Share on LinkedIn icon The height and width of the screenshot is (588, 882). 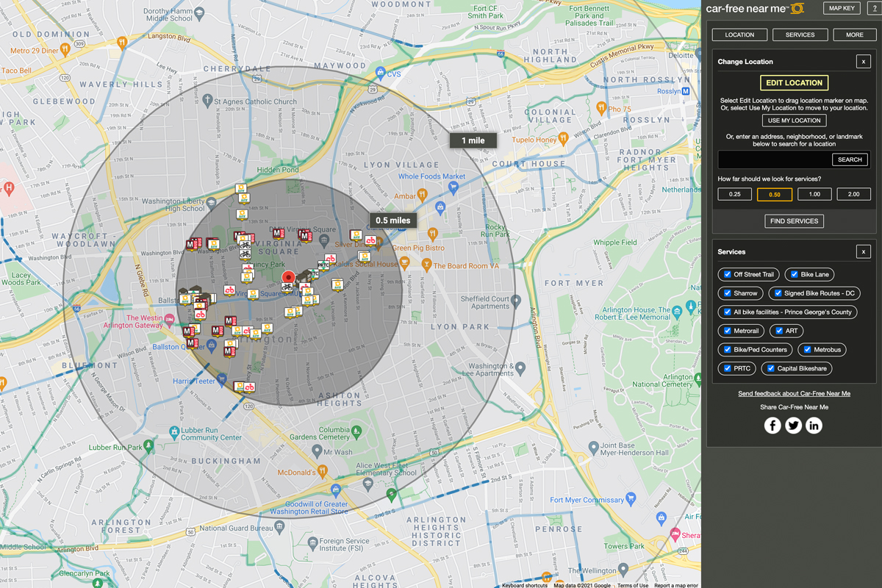click(x=814, y=425)
